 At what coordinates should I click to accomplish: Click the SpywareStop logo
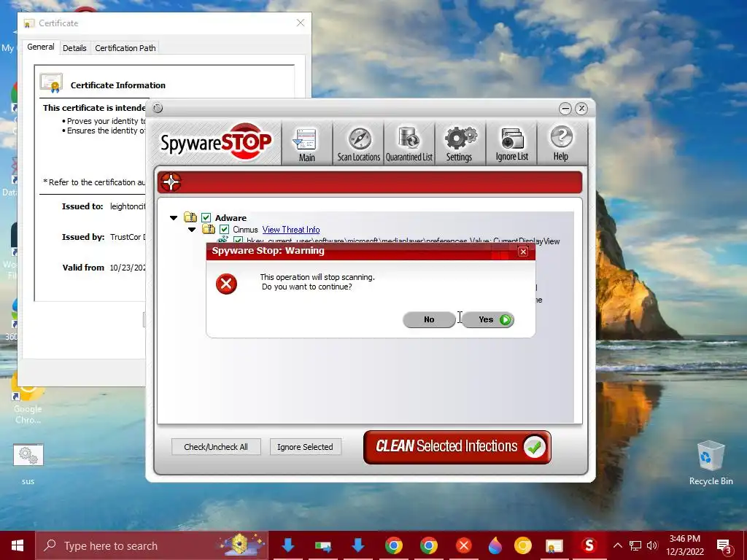pos(216,142)
